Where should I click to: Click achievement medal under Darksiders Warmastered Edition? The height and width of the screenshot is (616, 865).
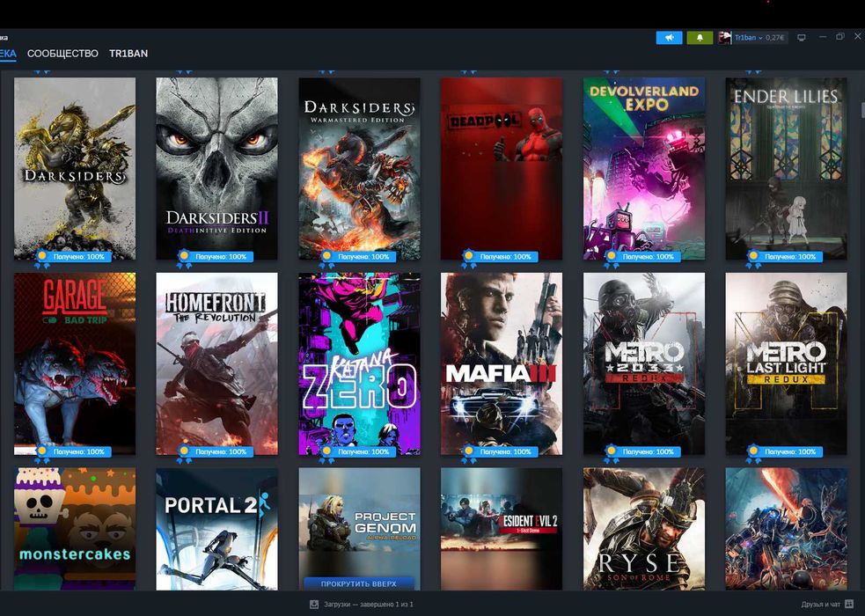pos(326,258)
